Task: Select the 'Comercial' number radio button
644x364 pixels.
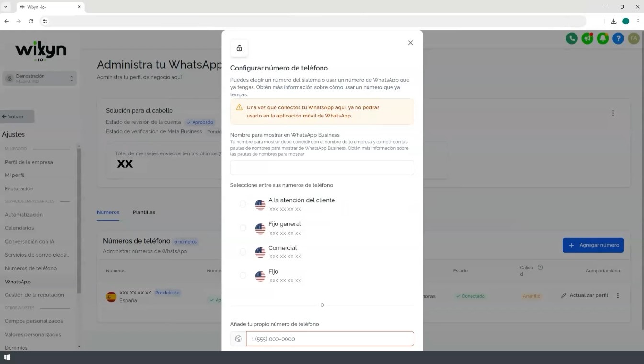Action: click(243, 252)
